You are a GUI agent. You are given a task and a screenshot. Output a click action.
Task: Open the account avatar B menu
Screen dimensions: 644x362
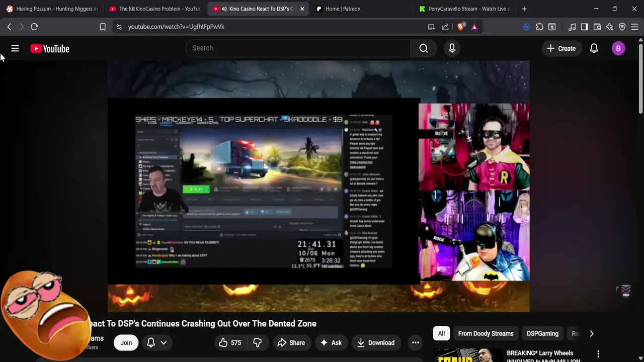[618, 49]
